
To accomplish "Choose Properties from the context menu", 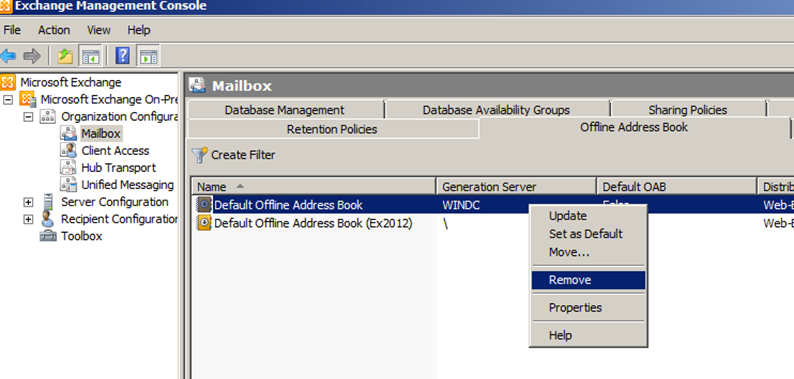I will [588, 308].
